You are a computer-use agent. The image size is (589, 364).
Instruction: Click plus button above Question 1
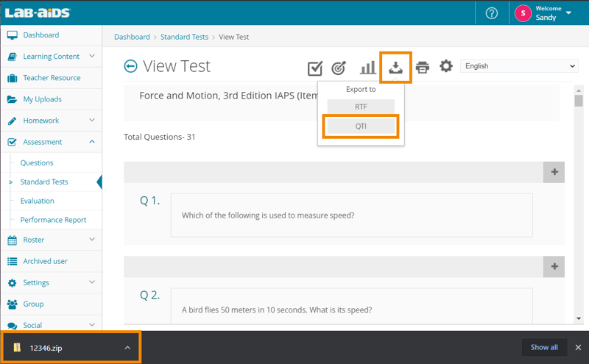(x=554, y=172)
